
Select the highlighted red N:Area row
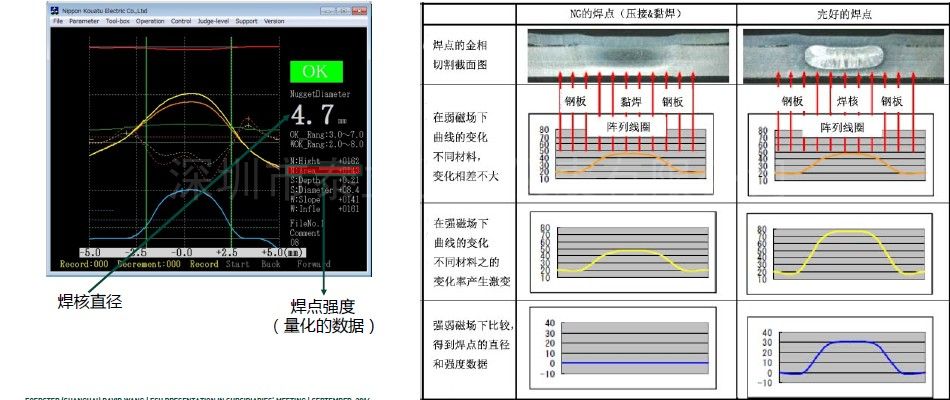pos(323,170)
